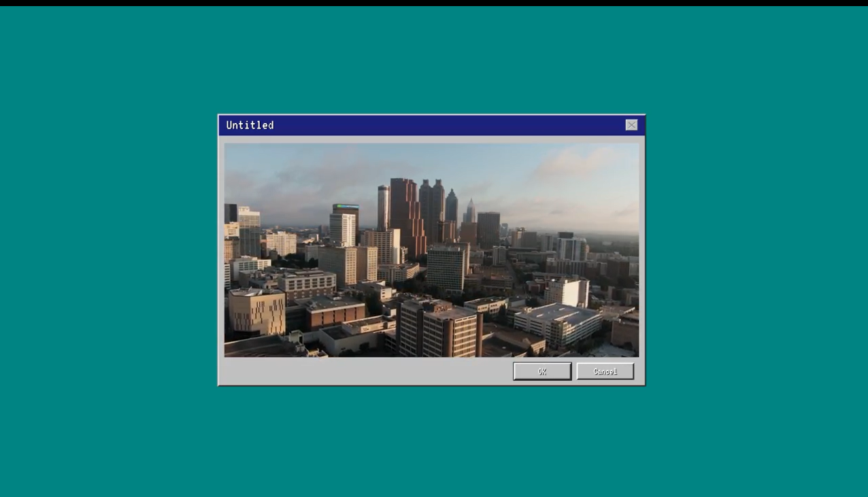Click the empty blue title bar area
This screenshot has height=497, width=868.
[442, 125]
